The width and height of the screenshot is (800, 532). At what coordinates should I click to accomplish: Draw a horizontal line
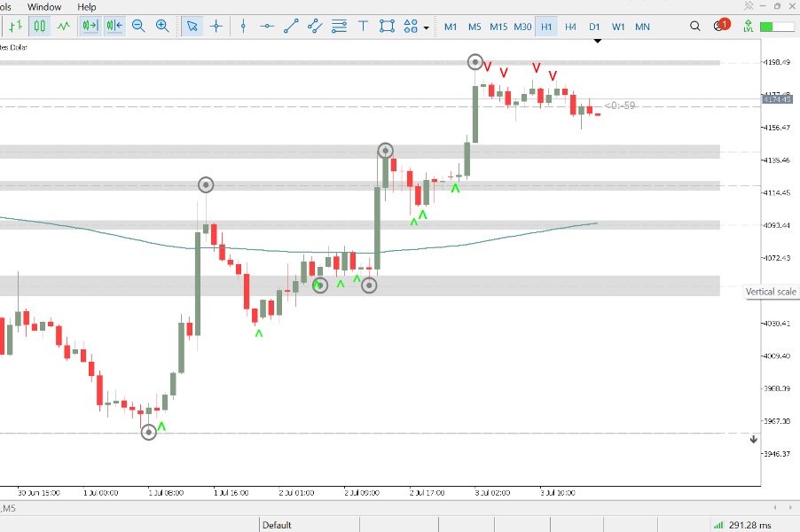[x=267, y=26]
